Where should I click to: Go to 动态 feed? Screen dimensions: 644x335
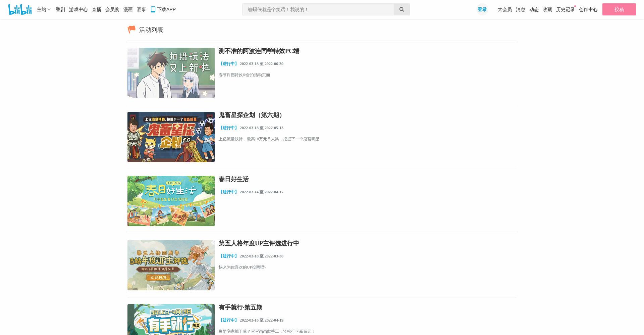point(534,9)
